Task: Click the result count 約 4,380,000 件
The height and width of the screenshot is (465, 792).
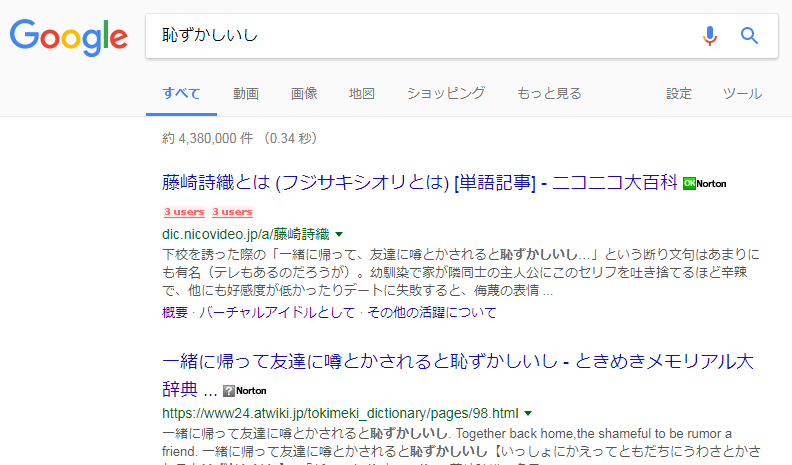Action: [x=208, y=138]
